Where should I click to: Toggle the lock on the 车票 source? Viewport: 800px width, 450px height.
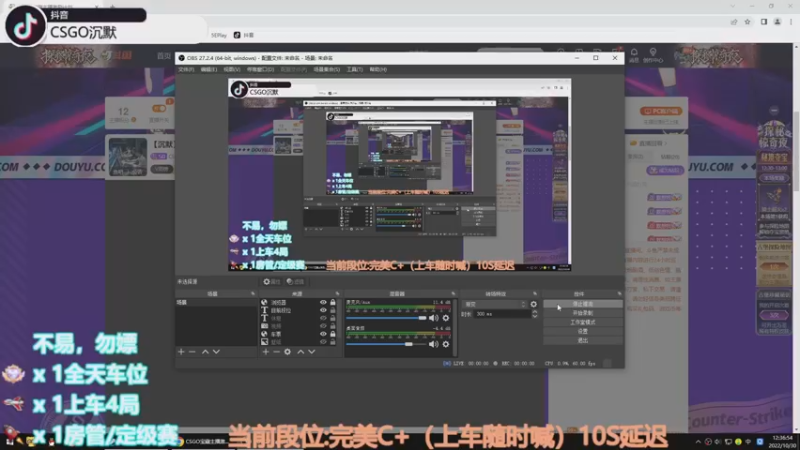(333, 334)
